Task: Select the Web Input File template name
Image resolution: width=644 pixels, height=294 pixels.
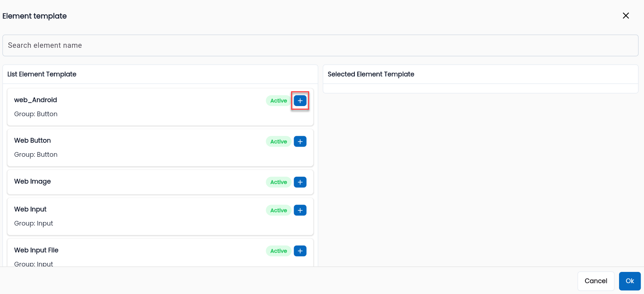Action: 36,250
